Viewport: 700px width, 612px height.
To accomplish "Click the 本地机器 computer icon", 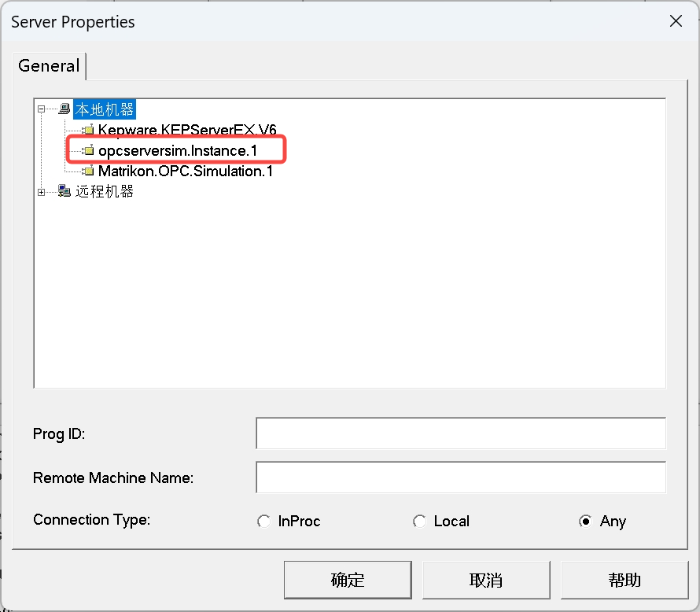I will coord(64,109).
